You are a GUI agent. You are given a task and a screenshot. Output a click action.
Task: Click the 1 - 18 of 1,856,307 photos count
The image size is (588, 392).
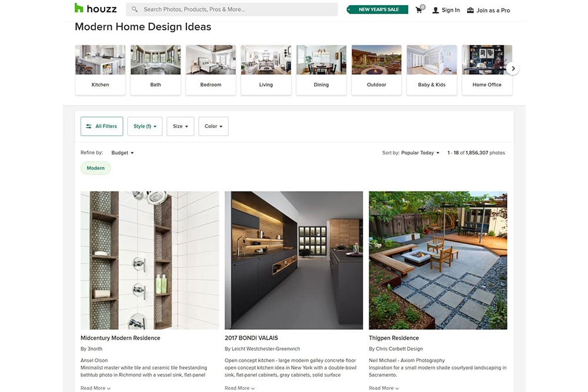[x=476, y=153]
